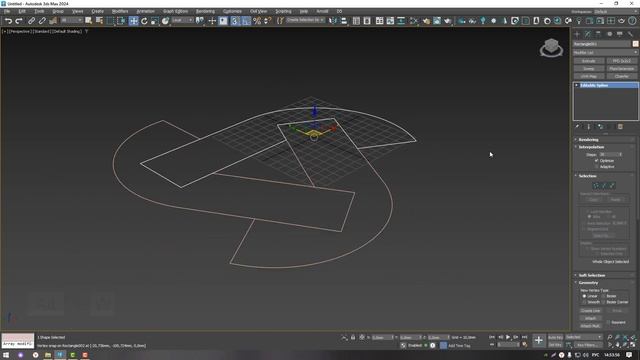Click the Attach Mult. button
Viewport: 640px width, 360px height.
[x=591, y=326]
